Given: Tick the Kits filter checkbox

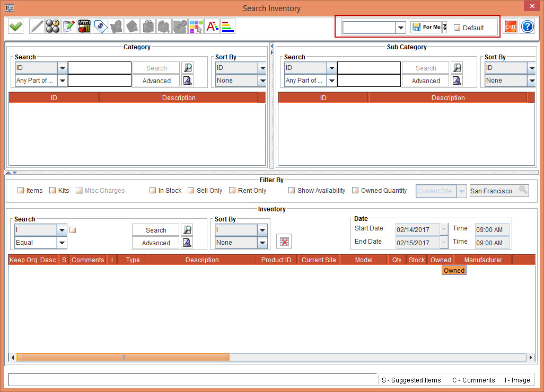Looking at the screenshot, I should pyautogui.click(x=52, y=191).
